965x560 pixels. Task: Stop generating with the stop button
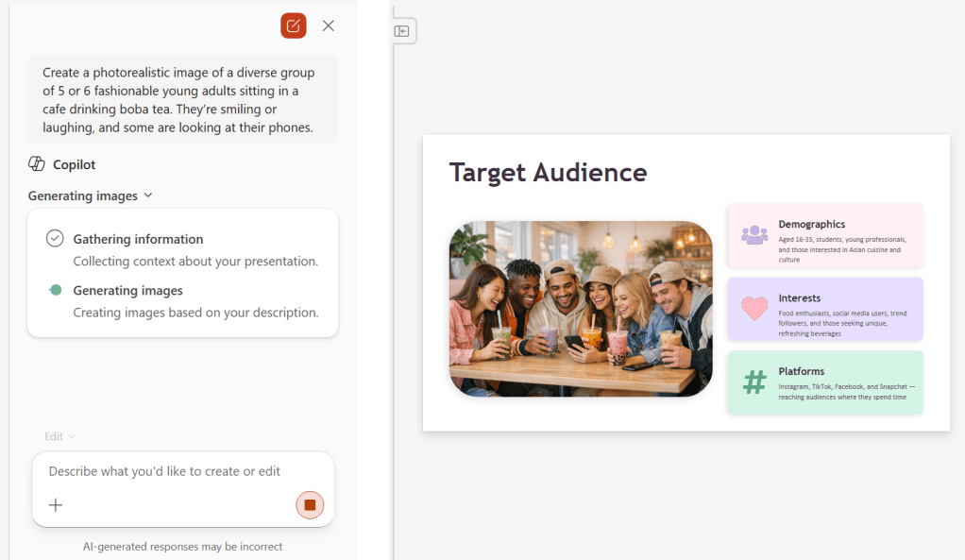click(x=310, y=505)
